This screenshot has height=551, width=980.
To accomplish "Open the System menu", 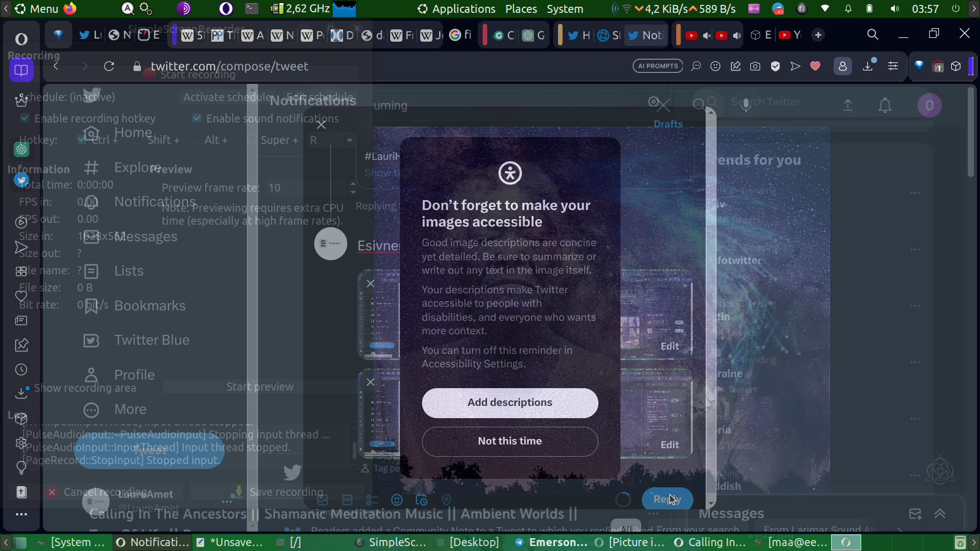I will pos(565,9).
